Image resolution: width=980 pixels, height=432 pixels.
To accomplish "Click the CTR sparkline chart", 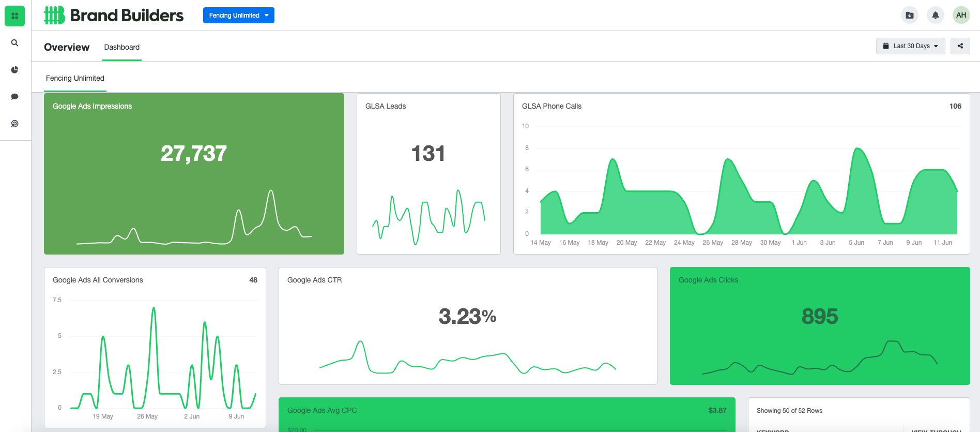I will [468, 357].
